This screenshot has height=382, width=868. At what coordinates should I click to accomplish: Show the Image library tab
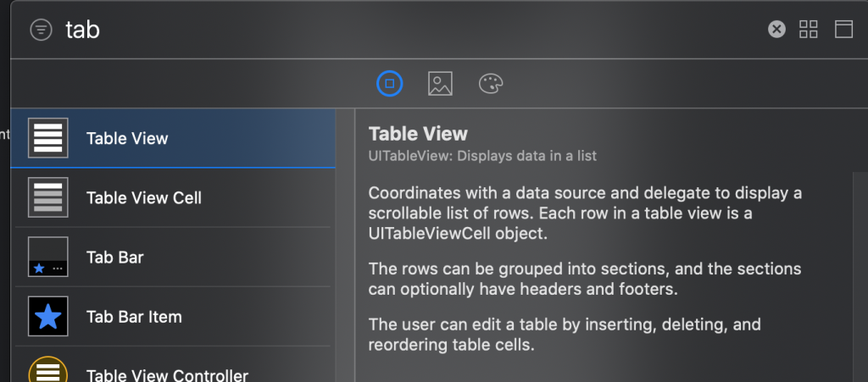click(x=440, y=83)
